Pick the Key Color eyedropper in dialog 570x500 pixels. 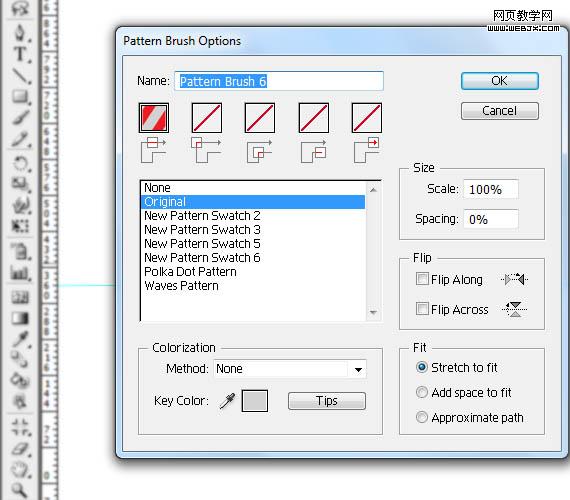[228, 401]
